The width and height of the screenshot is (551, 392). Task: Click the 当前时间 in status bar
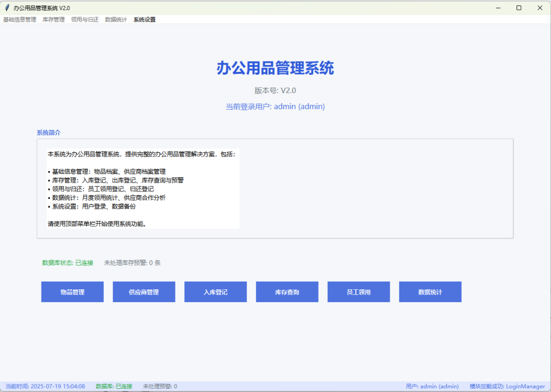click(45, 386)
